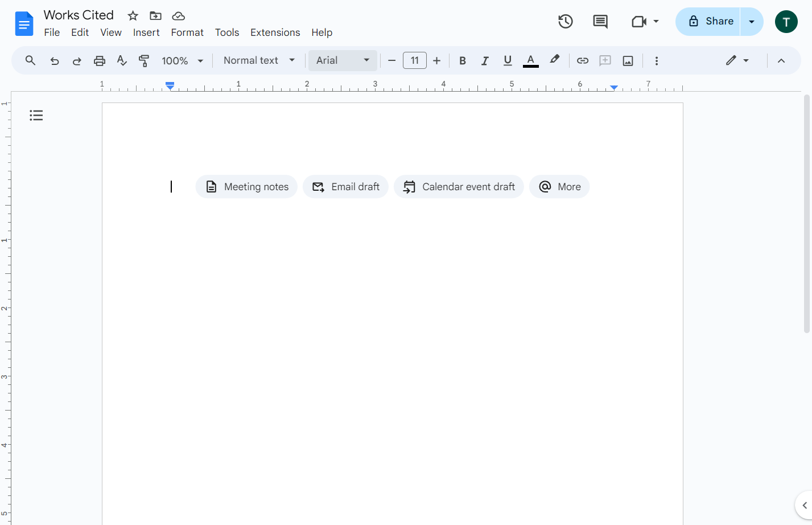The width and height of the screenshot is (812, 525).
Task: Print the document
Action: (x=100, y=61)
